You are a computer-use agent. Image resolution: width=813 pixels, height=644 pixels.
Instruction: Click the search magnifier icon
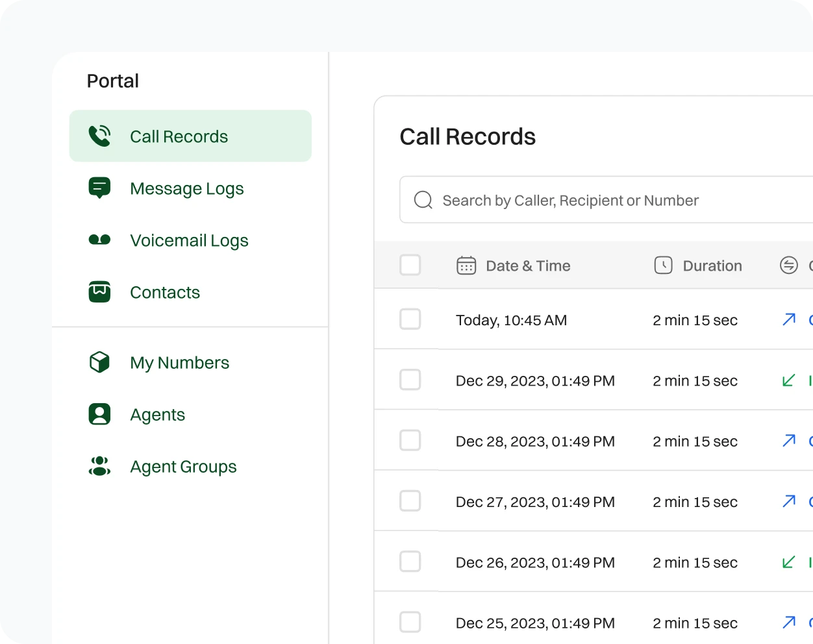click(423, 200)
